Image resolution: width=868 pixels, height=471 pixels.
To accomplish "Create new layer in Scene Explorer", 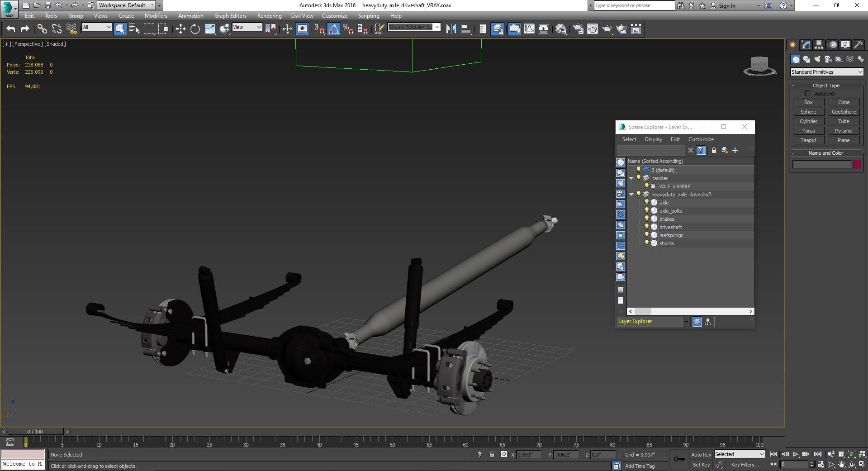I will pyautogui.click(x=725, y=150).
